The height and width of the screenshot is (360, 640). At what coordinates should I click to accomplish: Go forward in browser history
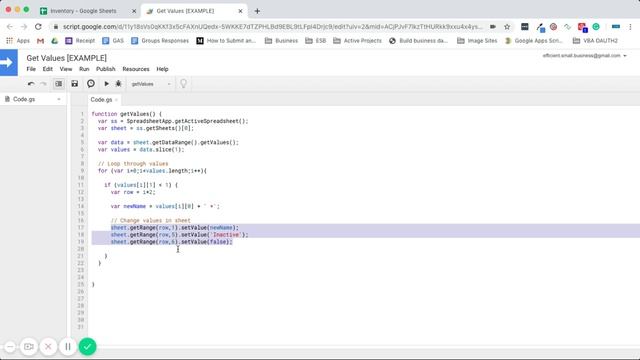coord(24,27)
